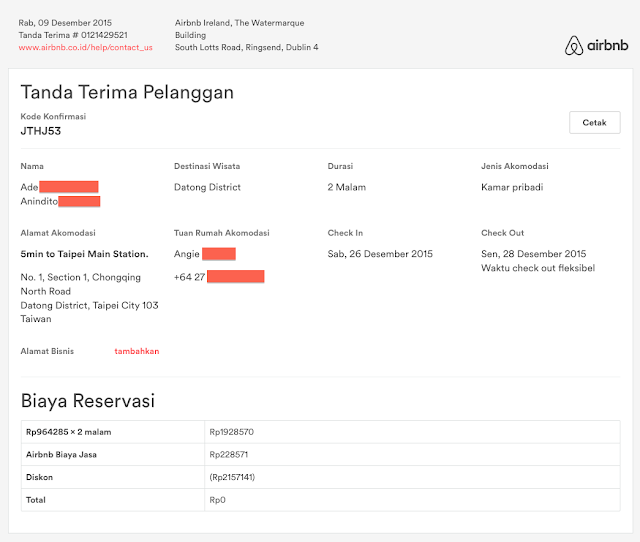Select the 5min to Taipei Main Station text
The width and height of the screenshot is (640, 542).
(x=84, y=254)
